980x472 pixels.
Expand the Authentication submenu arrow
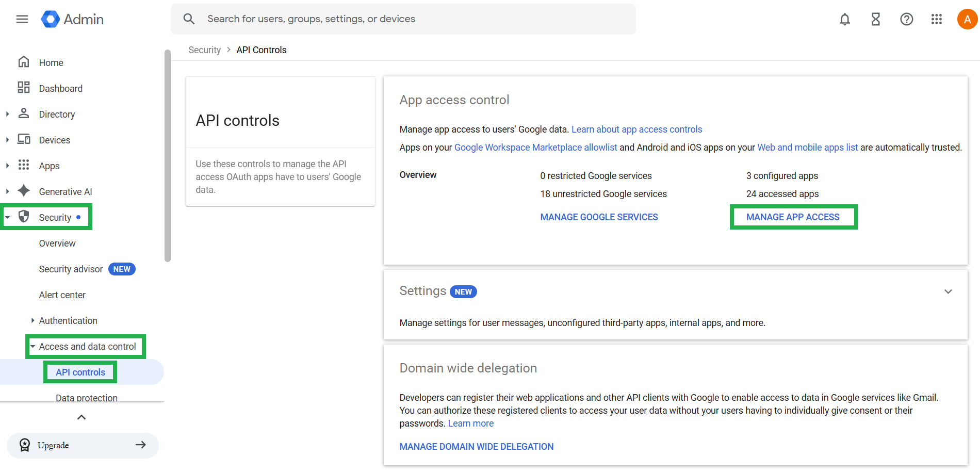tap(32, 320)
